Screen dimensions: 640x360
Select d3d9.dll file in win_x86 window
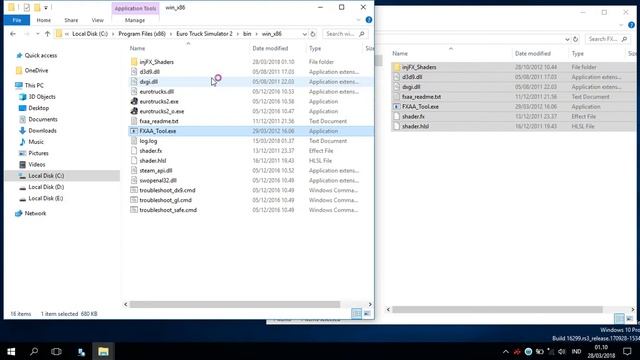coord(149,72)
